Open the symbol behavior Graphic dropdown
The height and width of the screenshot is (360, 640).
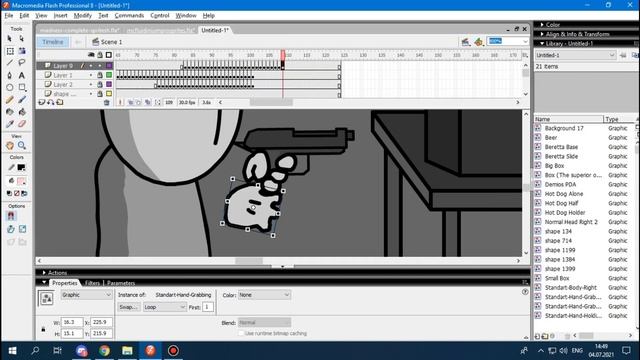coord(86,295)
